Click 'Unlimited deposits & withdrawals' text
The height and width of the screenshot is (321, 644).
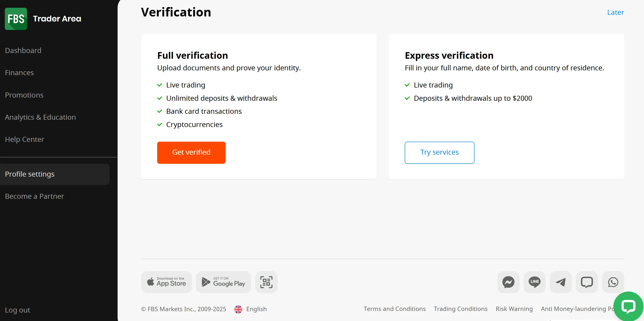(221, 98)
